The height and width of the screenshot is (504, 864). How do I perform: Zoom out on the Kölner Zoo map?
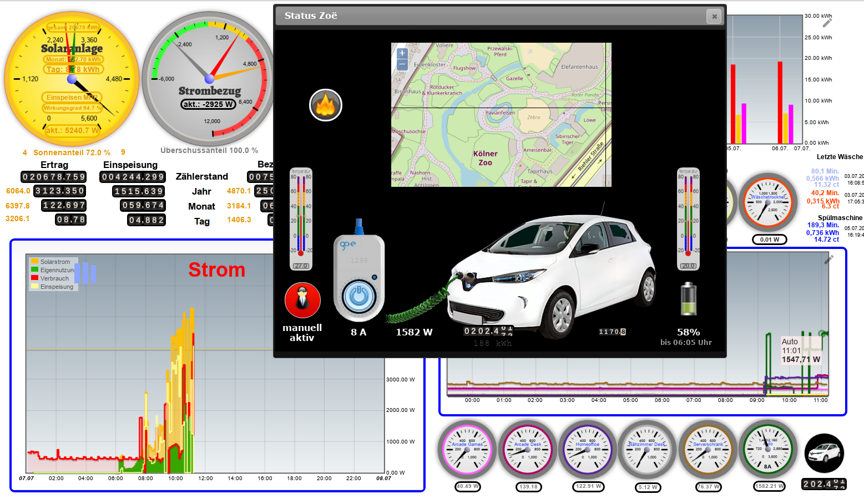click(402, 65)
